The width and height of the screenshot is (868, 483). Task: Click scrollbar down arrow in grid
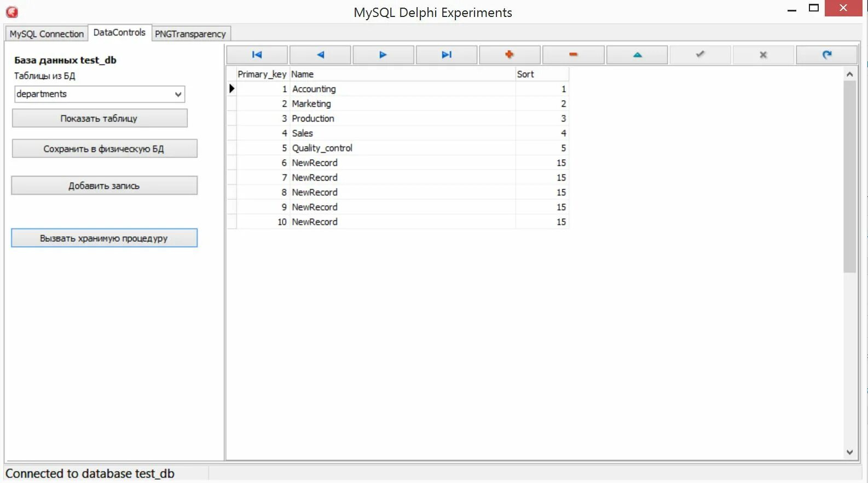(x=849, y=452)
